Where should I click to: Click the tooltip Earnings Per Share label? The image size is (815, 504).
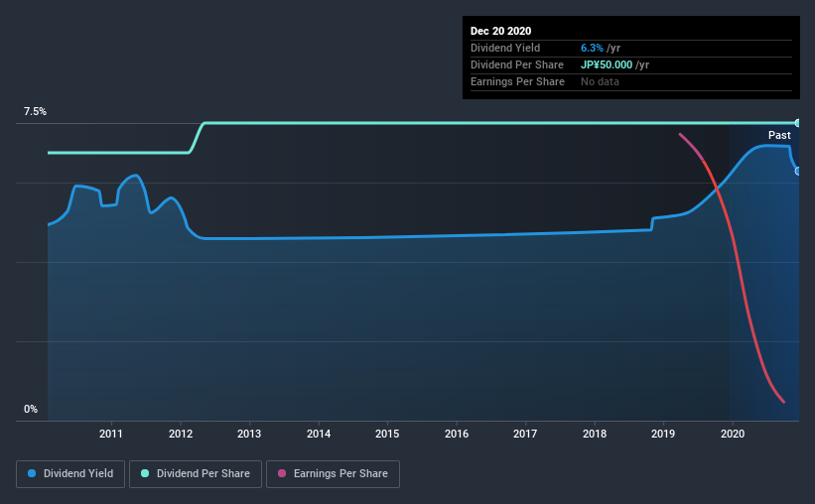tap(517, 82)
